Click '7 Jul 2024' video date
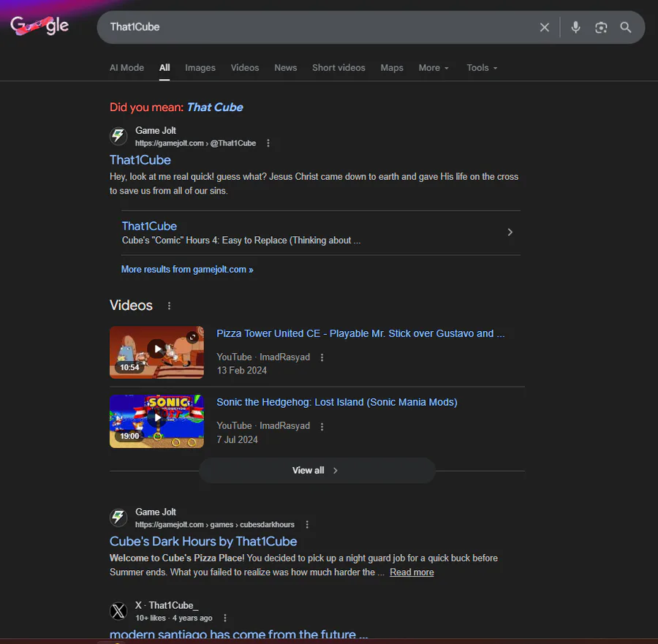Viewport: 658px width, 644px height. [237, 439]
